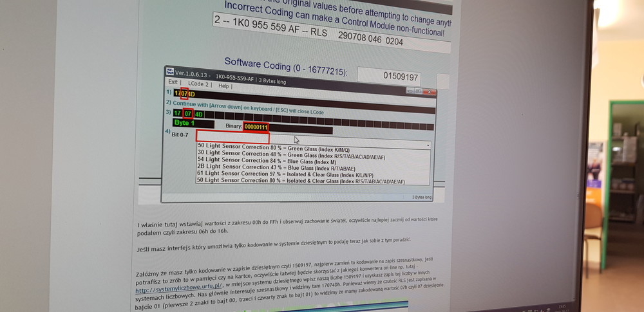This screenshot has width=644, height=312.
Task: Select byte cell 4D
Action: [199, 115]
